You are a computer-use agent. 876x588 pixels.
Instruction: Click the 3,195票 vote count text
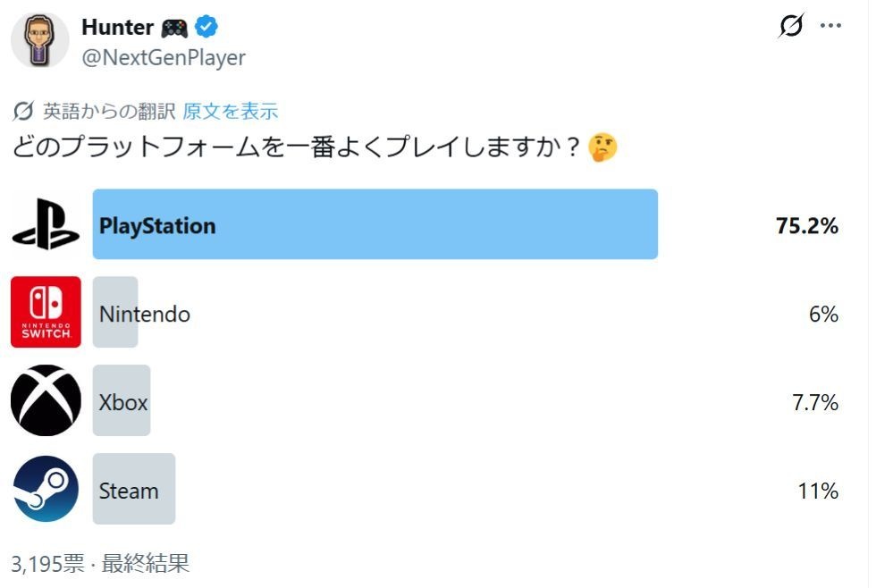coord(47,563)
